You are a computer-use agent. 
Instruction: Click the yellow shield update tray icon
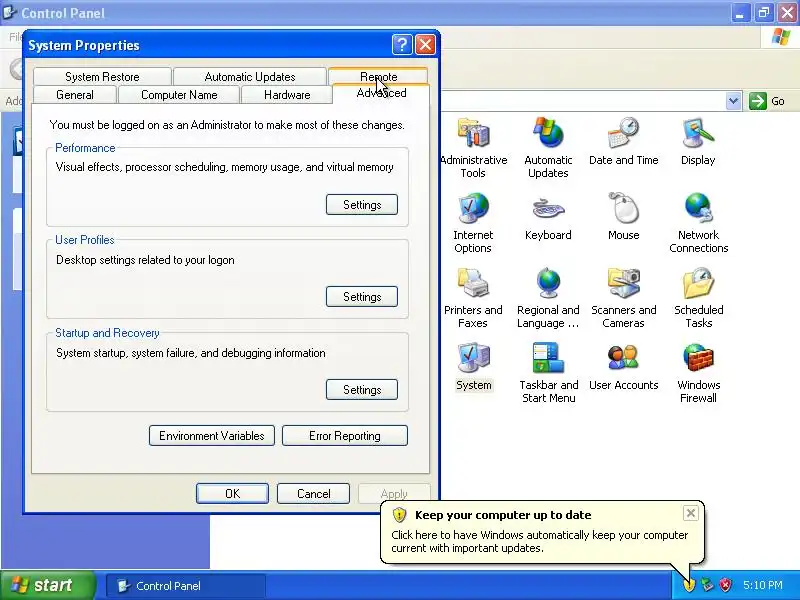689,585
